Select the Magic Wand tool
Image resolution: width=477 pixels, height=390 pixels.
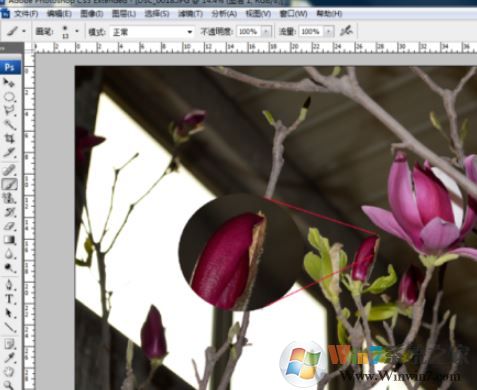pyautogui.click(x=9, y=125)
